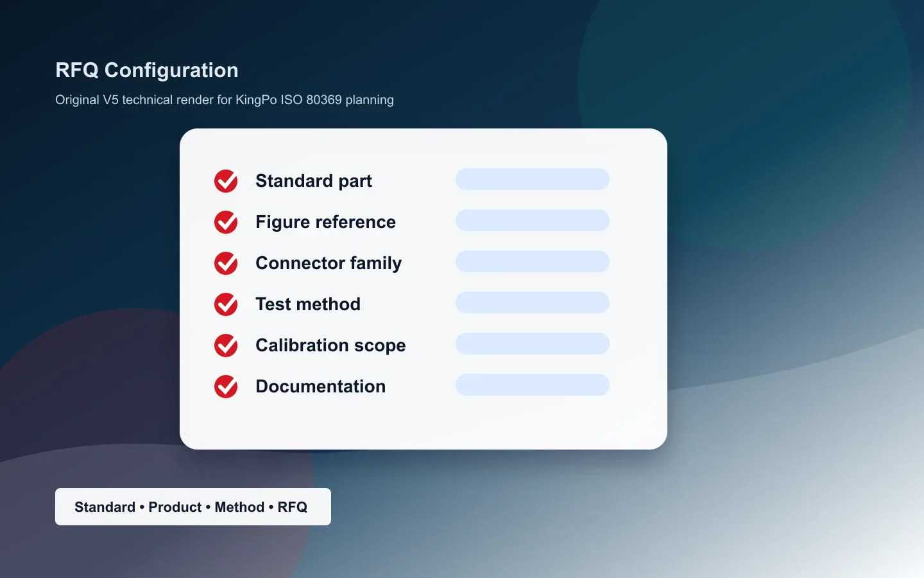Click the Standard • Product • Method • RFQ button

click(193, 507)
